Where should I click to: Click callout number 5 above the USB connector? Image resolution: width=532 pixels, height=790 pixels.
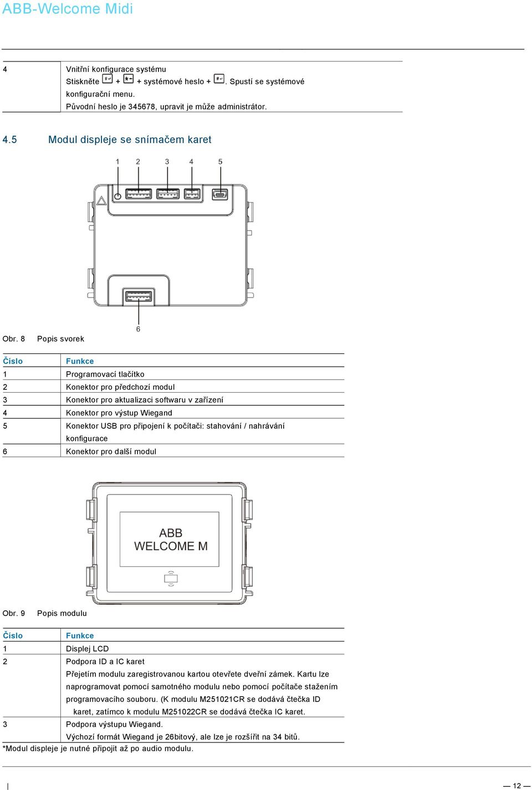pyautogui.click(x=220, y=162)
